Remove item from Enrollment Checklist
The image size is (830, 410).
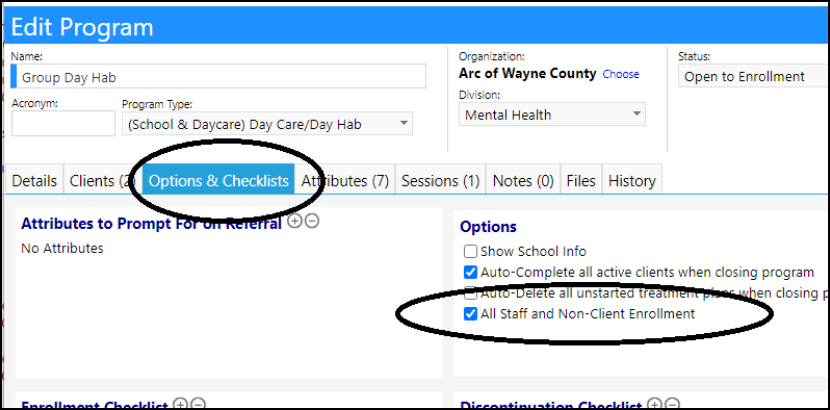198,405
